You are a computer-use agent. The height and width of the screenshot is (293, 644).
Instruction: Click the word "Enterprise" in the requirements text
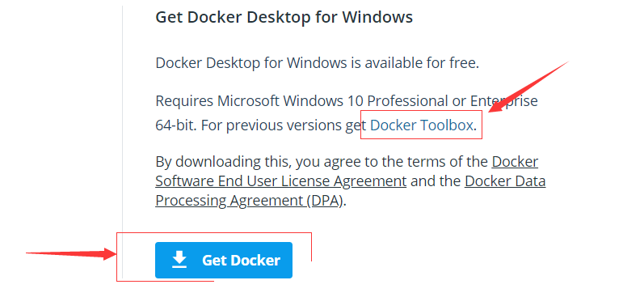click(504, 101)
